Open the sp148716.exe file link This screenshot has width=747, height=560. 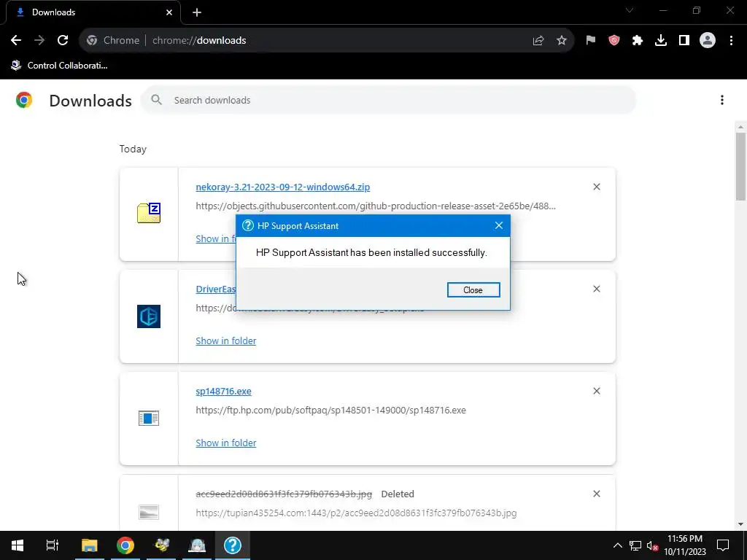tap(223, 392)
